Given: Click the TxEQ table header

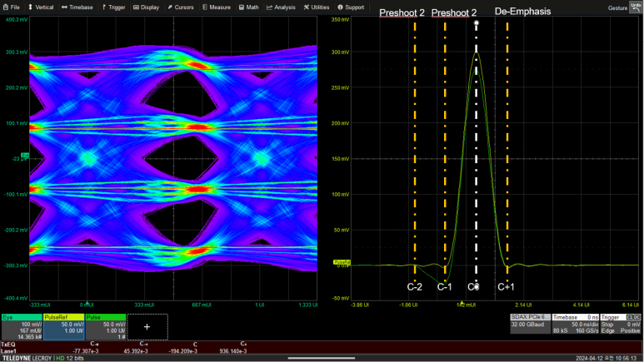Looking at the screenshot, I should click(7, 345).
